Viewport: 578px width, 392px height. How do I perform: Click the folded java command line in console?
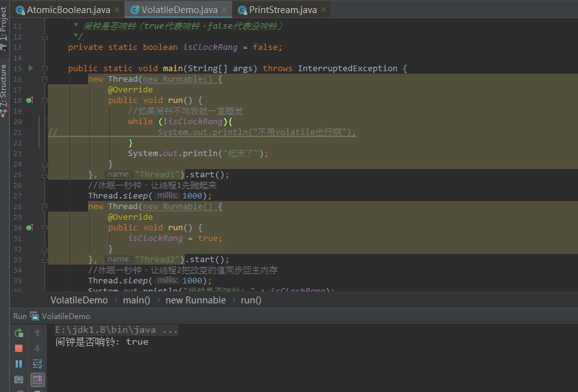coord(117,330)
